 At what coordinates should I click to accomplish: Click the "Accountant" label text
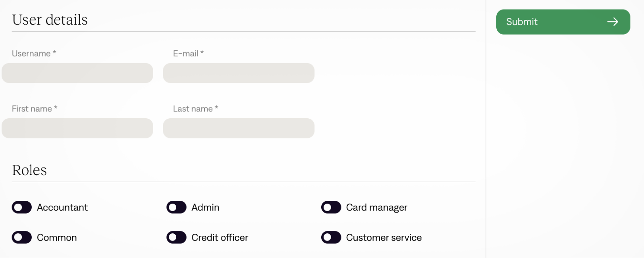click(62, 207)
